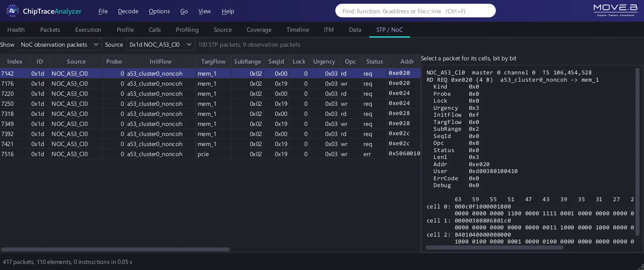Select packet row with index 7392
The width and height of the screenshot is (644, 270).
pos(210,134)
